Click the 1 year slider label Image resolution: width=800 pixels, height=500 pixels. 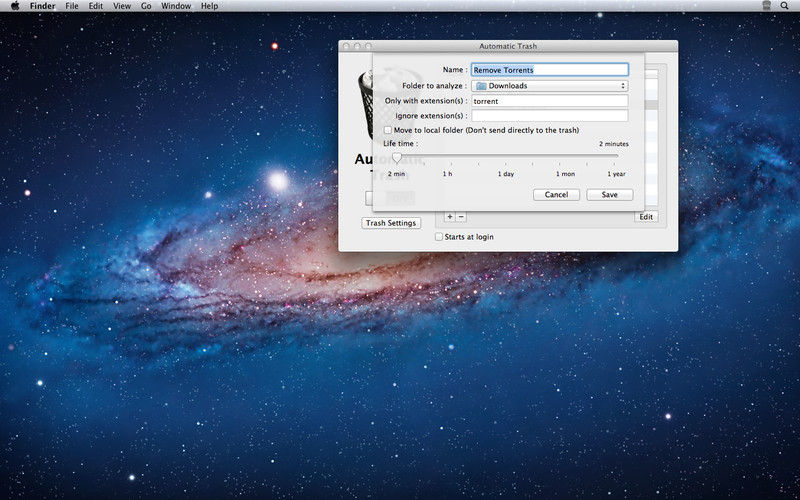616,174
